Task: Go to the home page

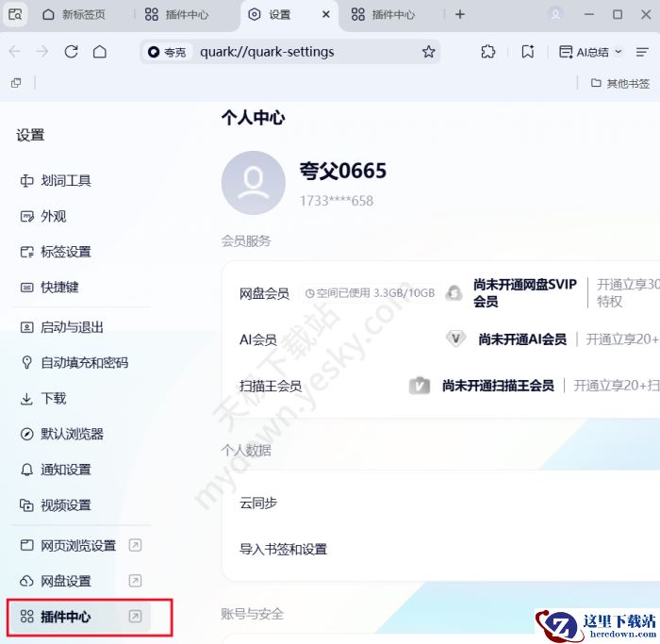Action: click(x=100, y=52)
